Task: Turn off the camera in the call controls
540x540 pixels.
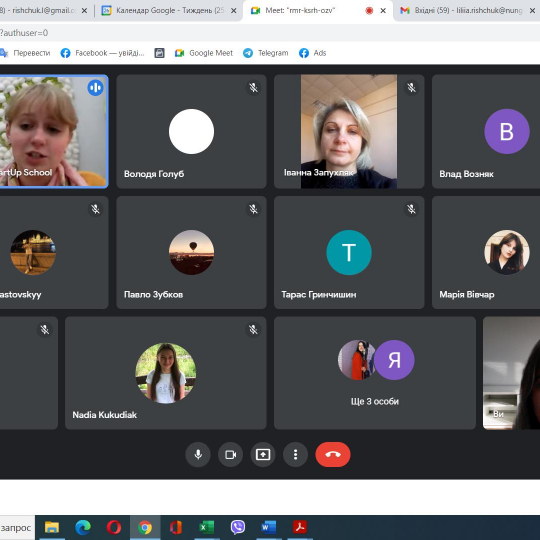Action: pos(230,455)
